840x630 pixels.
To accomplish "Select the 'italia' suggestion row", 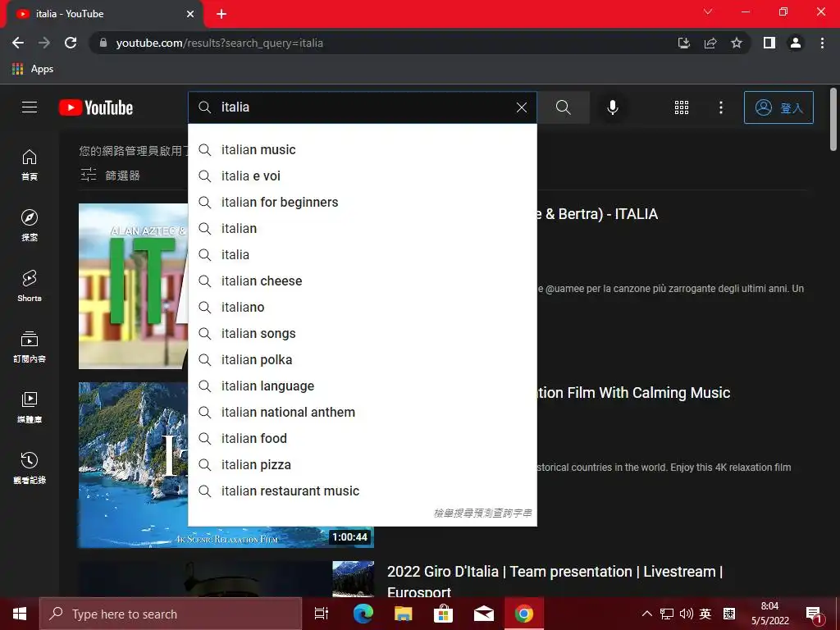I will [362, 254].
